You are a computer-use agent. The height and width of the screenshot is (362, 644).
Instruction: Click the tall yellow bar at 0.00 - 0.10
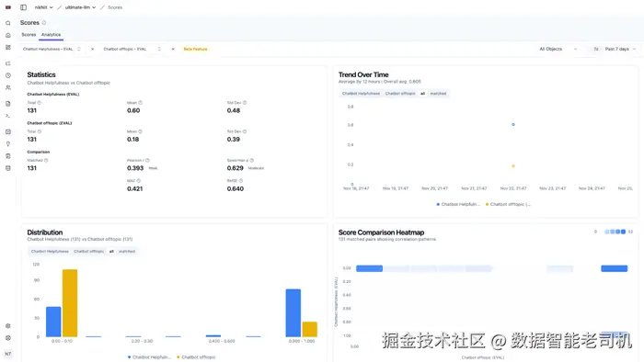[x=70, y=303]
